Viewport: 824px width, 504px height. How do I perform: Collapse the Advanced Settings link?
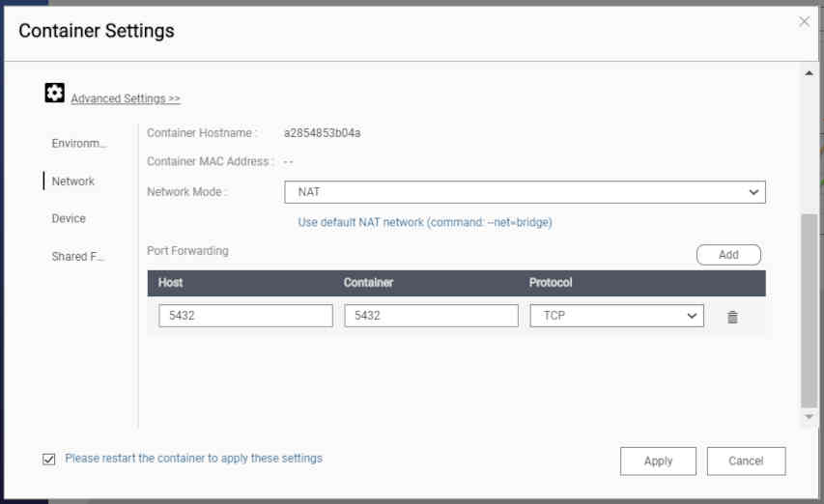point(126,98)
